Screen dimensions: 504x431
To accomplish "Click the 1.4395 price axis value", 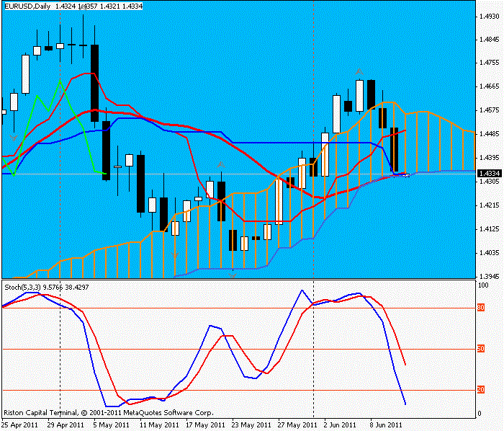I will click(x=489, y=158).
